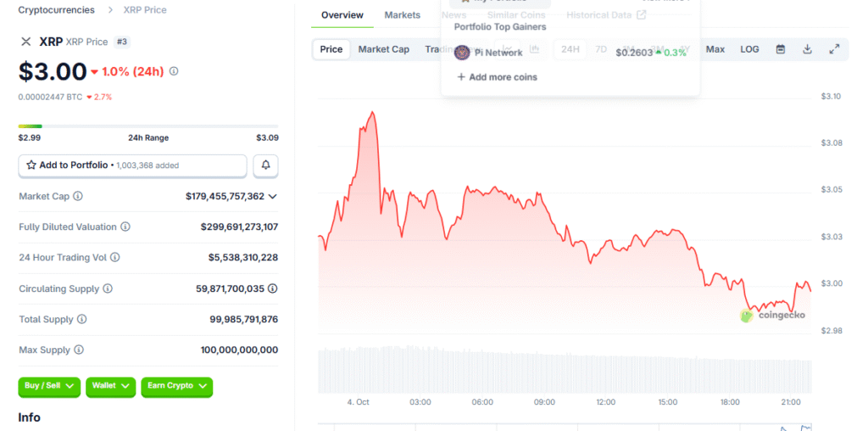Select the Overview tab
This screenshot has width=868, height=431.
pos(342,15)
